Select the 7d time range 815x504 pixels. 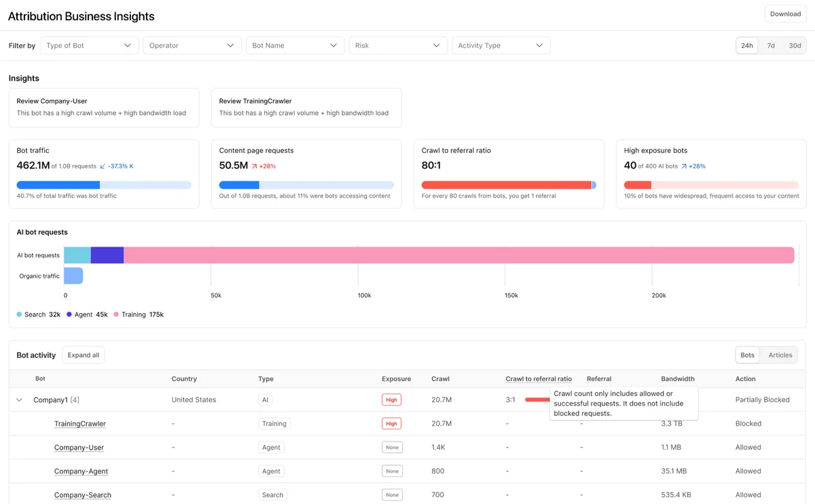tap(771, 46)
